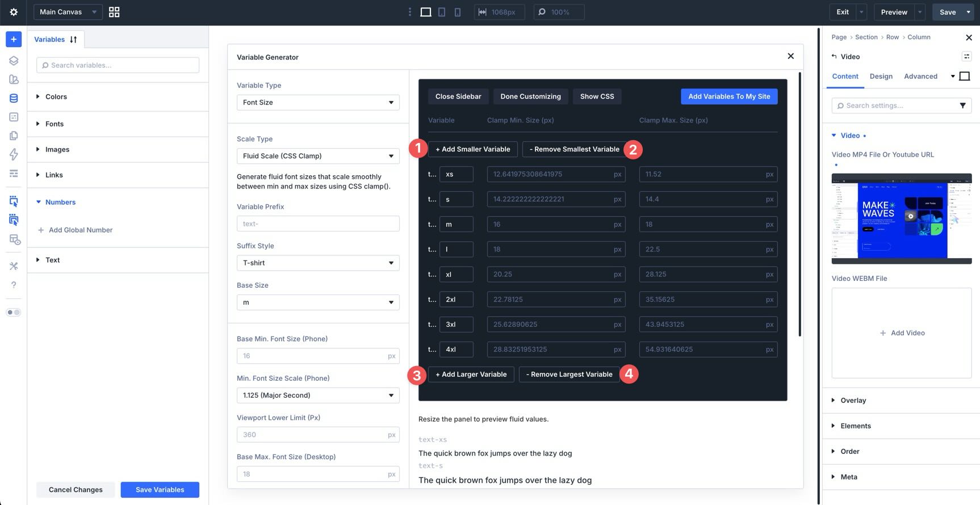Image resolution: width=980 pixels, height=505 pixels.
Task: Click the Variable Prefix input field
Action: (x=318, y=224)
